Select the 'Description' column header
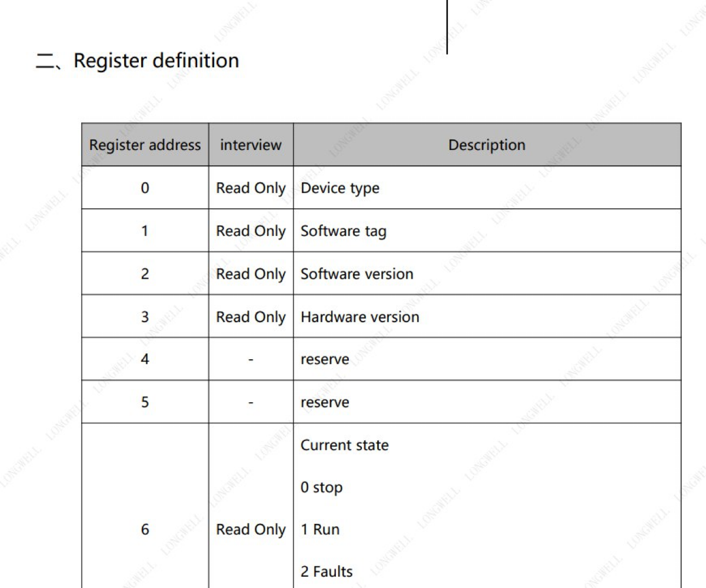The width and height of the screenshot is (706, 588). tap(487, 145)
